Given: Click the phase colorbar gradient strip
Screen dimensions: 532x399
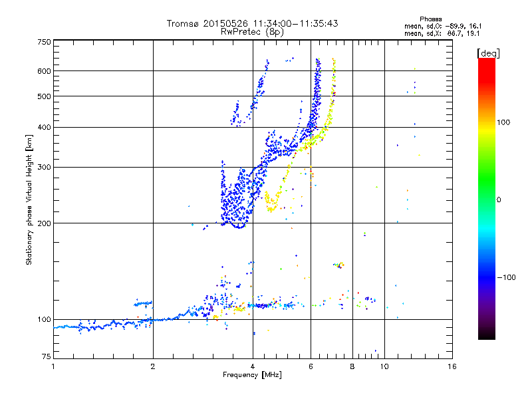Looking at the screenshot, I should pyautogui.click(x=487, y=199).
